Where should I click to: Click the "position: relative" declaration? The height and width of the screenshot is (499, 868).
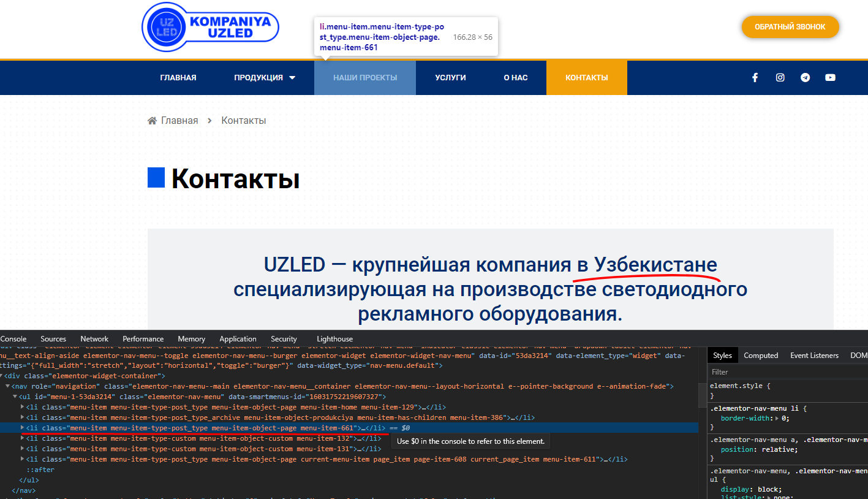point(760,449)
